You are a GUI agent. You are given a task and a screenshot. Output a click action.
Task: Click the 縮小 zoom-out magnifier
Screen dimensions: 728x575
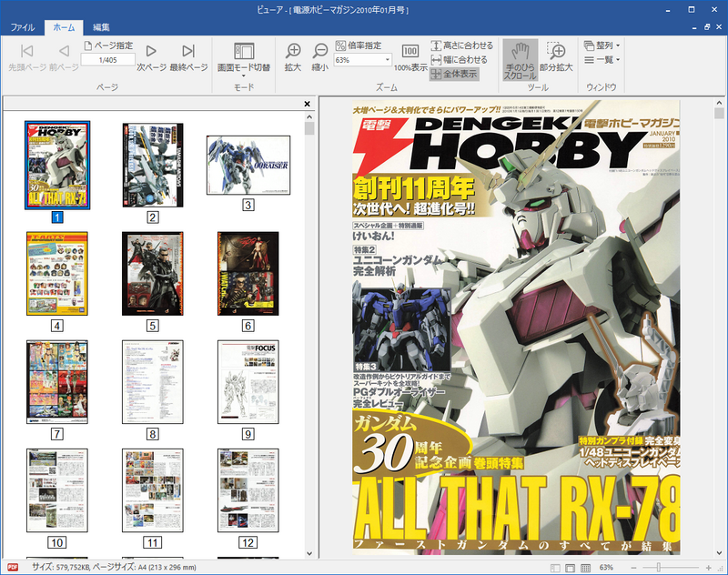[x=320, y=57]
